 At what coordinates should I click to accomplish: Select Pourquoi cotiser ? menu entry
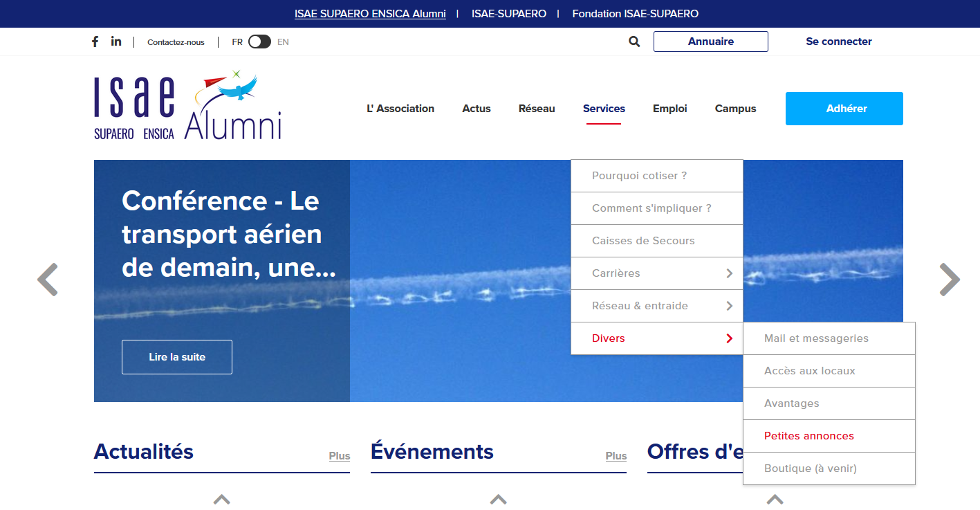tap(657, 176)
